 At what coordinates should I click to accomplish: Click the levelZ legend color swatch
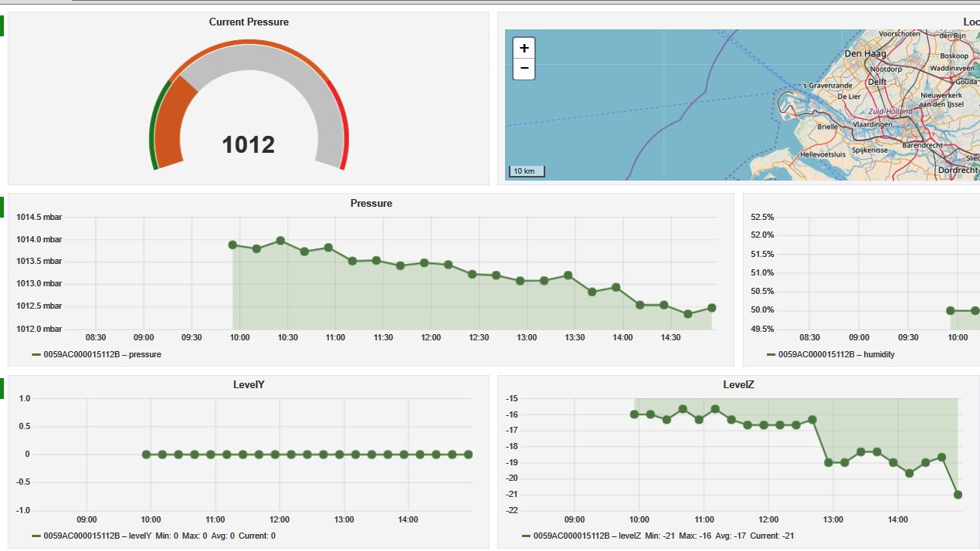coord(526,536)
